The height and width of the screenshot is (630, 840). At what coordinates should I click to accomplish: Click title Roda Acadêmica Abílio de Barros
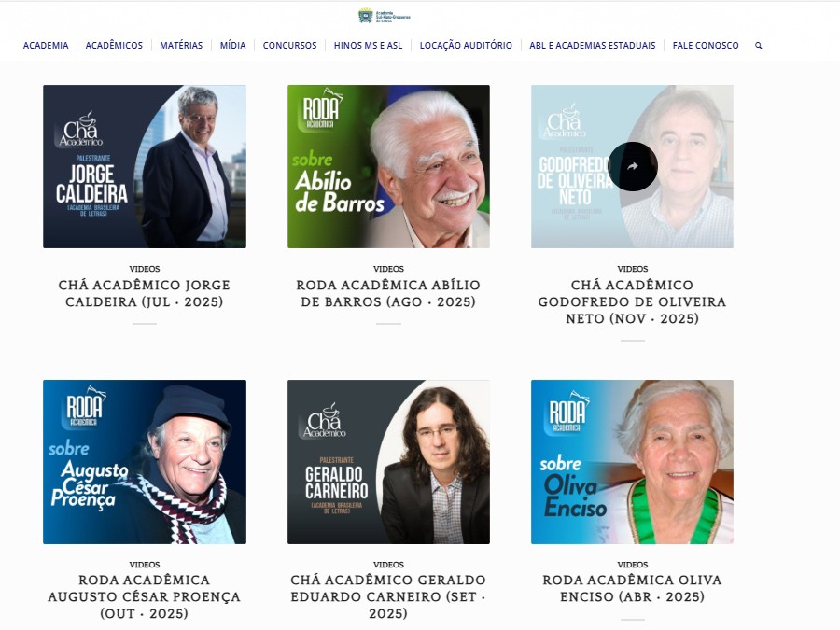(x=388, y=293)
